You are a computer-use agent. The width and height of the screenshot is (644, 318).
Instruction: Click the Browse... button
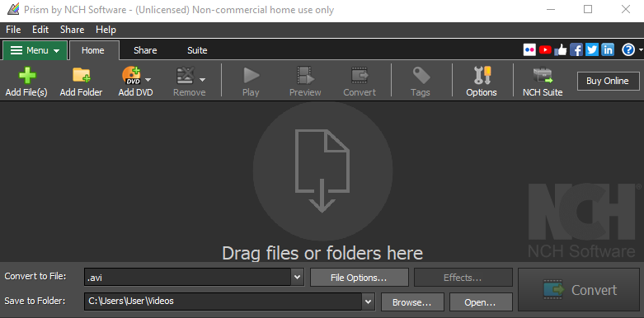412,302
